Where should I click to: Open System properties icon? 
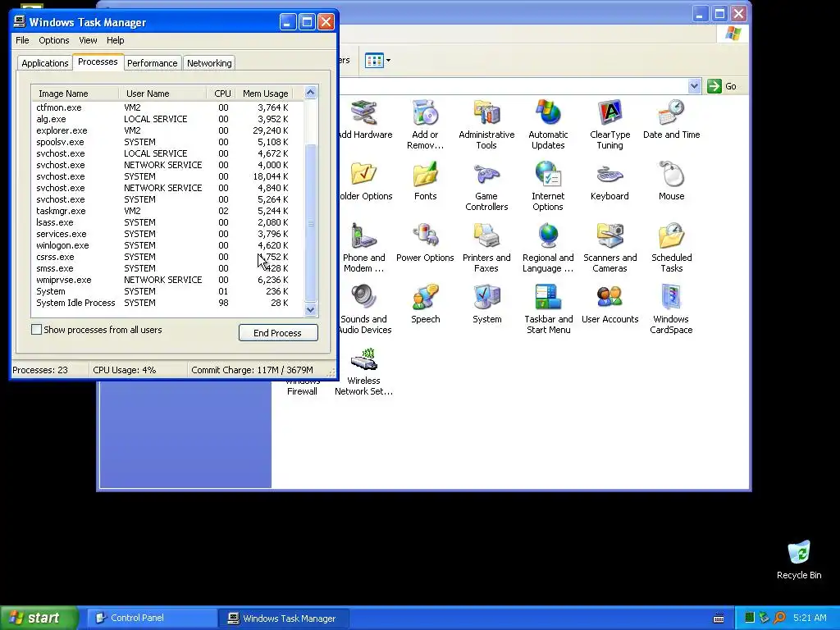tap(486, 305)
